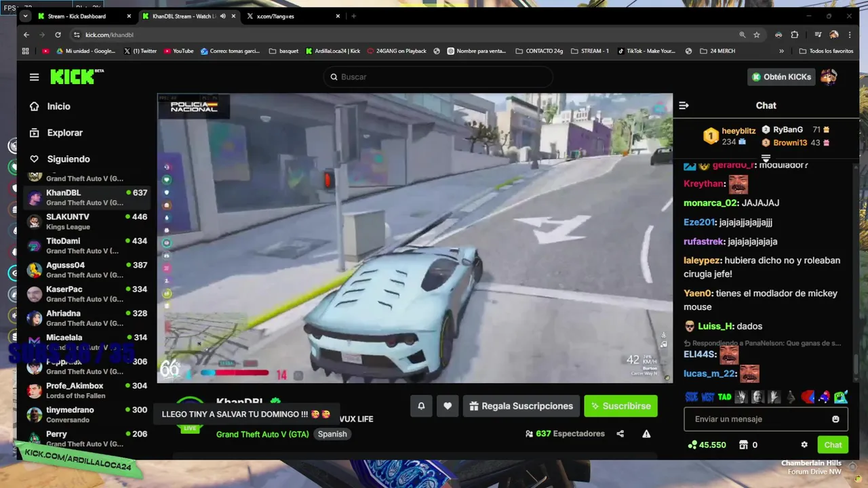Click the heart follow button
868x488 pixels.
448,406
